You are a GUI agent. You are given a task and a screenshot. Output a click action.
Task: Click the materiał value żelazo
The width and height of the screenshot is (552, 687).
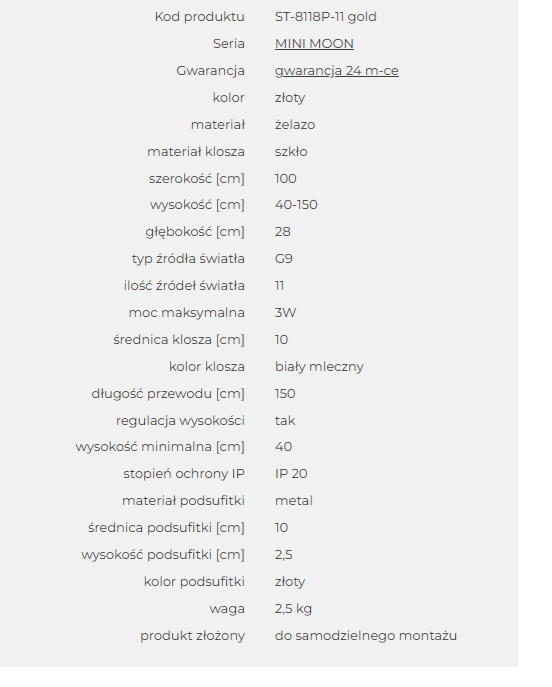click(x=295, y=125)
